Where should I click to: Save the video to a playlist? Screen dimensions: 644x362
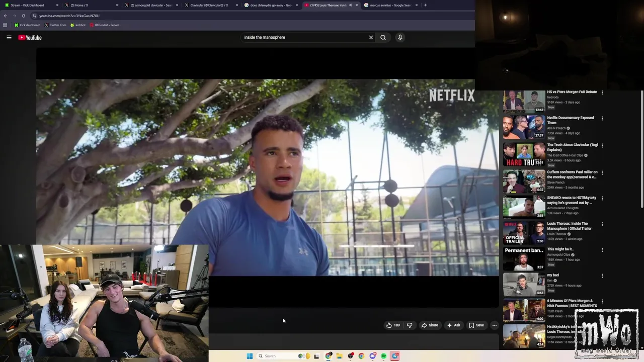tap(476, 325)
